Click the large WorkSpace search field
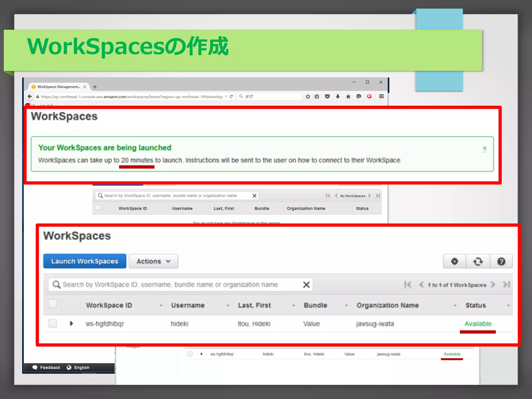The image size is (532, 399). (181, 285)
